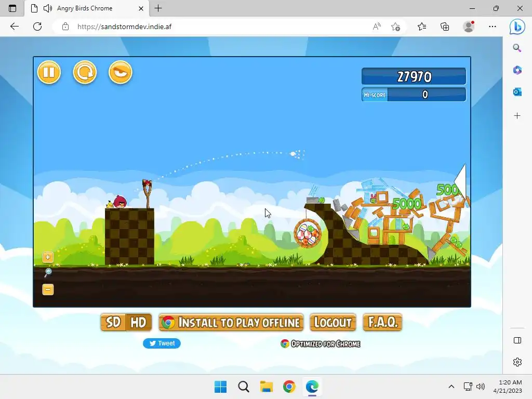Zoom out with the minus button
Image resolution: width=532 pixels, height=399 pixels.
tap(48, 289)
